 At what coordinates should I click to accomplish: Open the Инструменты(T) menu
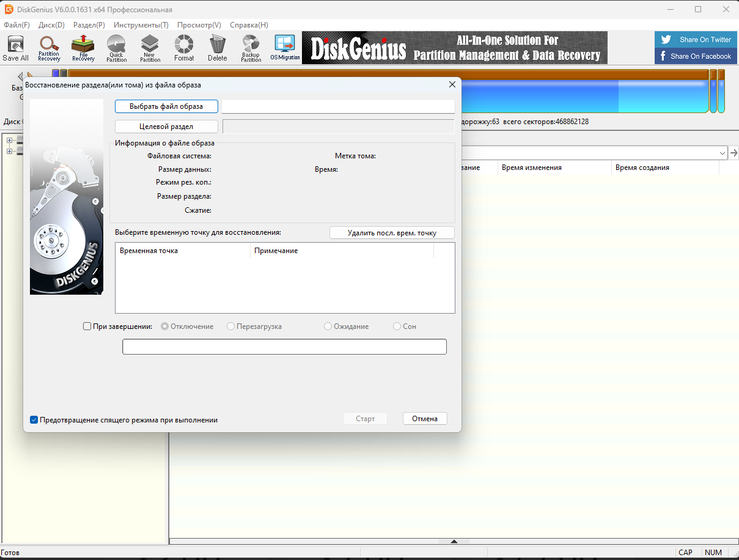click(141, 25)
